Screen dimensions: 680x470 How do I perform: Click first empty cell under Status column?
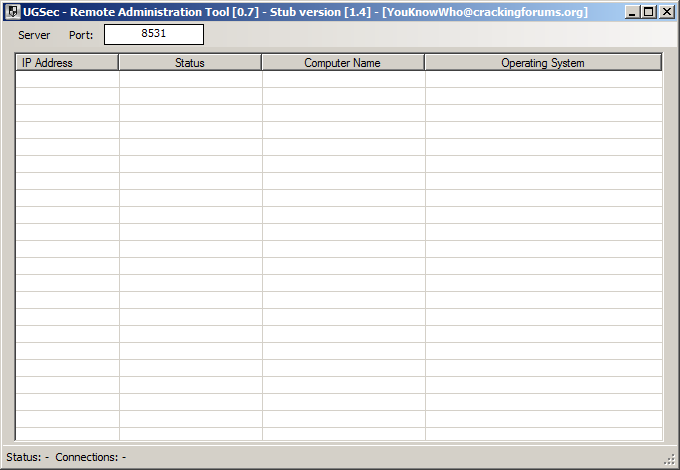tap(190, 79)
